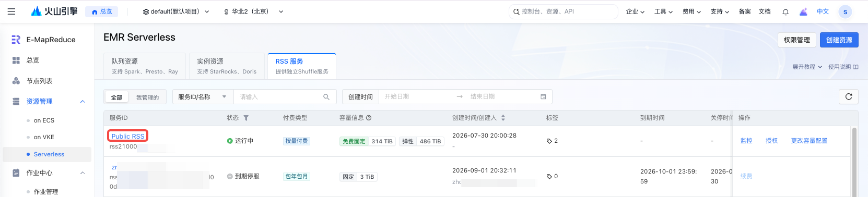Select the 我管理的 filter segment
This screenshot has width=868, height=197.
[x=147, y=97]
